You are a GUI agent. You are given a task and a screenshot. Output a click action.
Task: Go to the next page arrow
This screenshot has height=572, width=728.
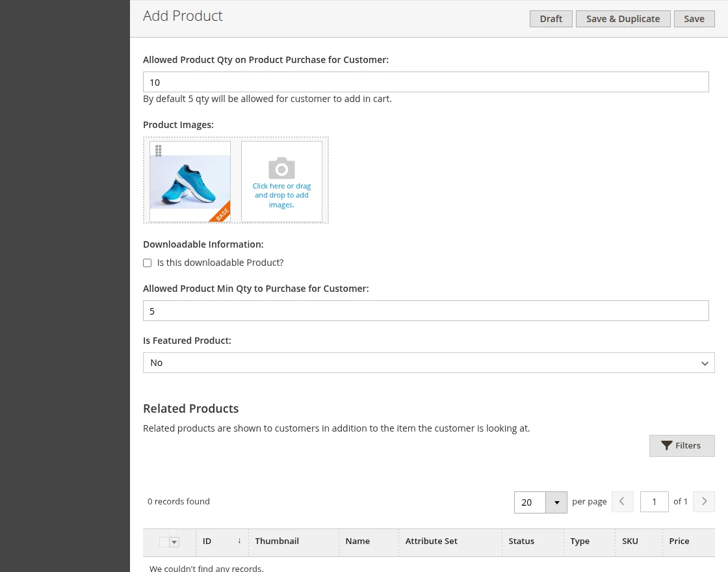704,502
